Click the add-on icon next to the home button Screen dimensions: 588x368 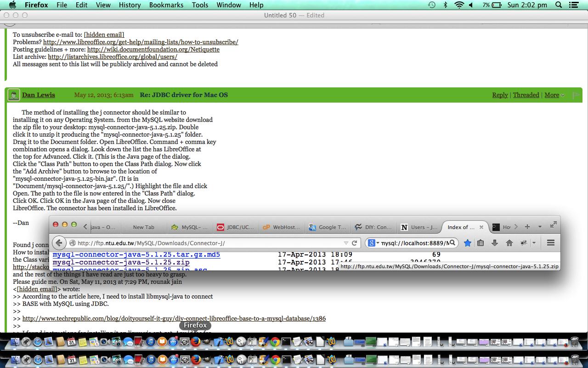click(523, 243)
